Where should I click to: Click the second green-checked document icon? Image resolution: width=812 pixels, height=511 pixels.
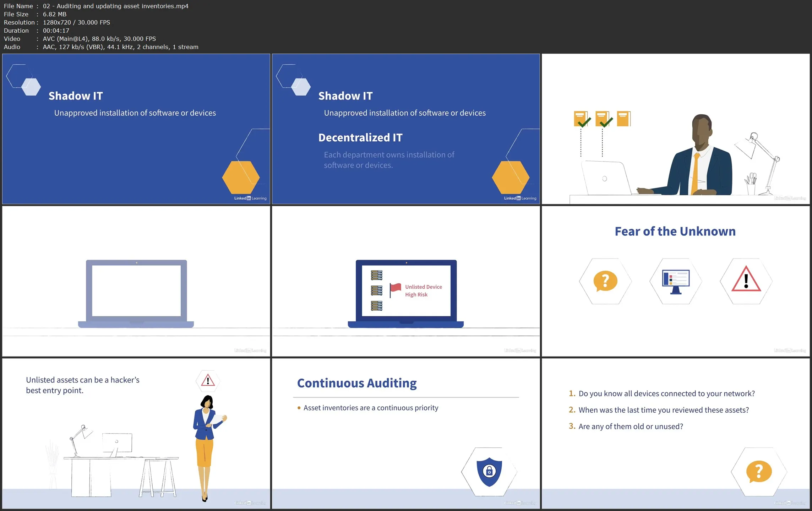[x=603, y=119]
